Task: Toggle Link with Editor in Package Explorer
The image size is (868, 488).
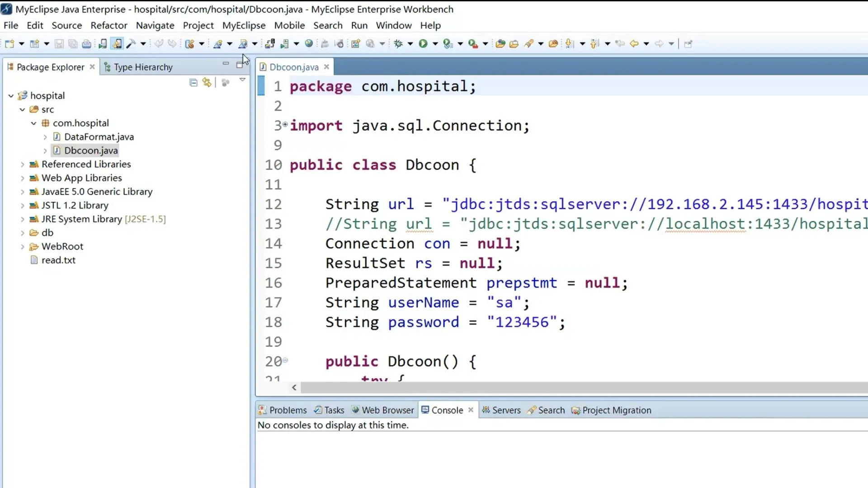Action: pyautogui.click(x=207, y=82)
